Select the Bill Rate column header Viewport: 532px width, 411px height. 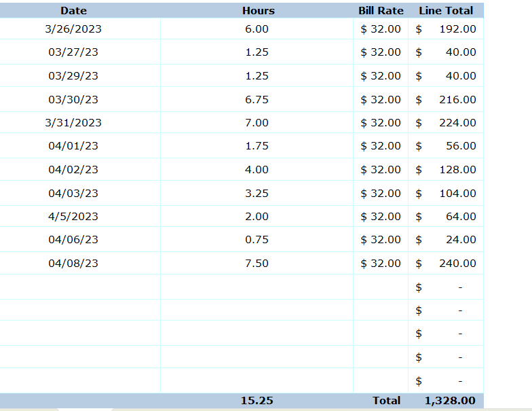(x=381, y=11)
